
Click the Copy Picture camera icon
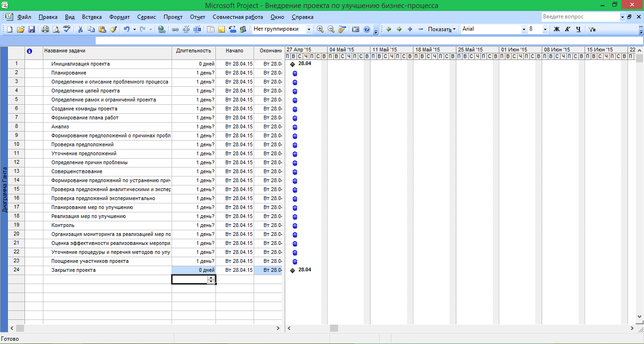[356, 29]
